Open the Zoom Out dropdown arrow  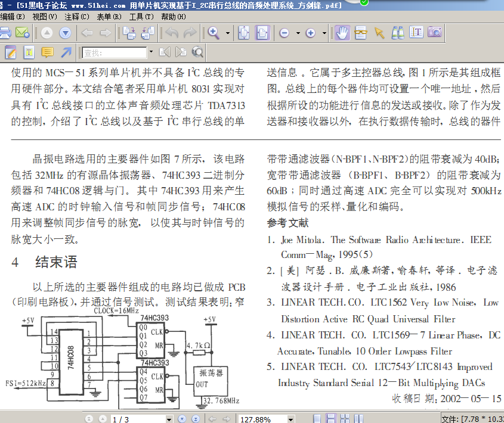click(x=298, y=33)
